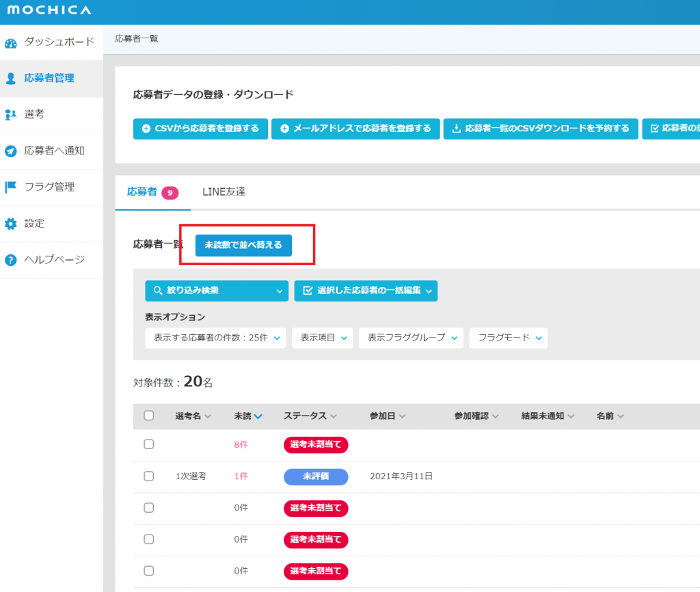
Task: Select the checkbox for the 1次選考 row
Action: (x=149, y=476)
